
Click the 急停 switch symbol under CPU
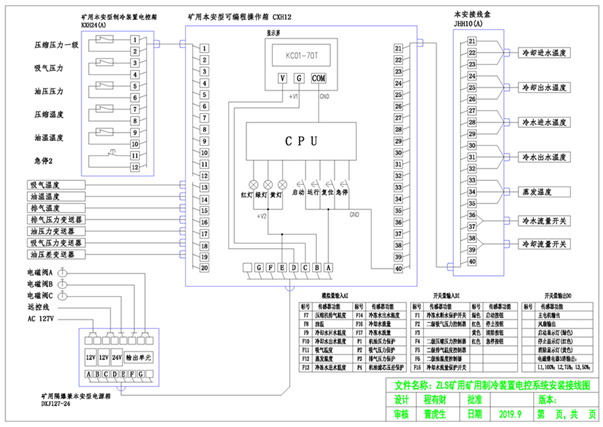(345, 183)
